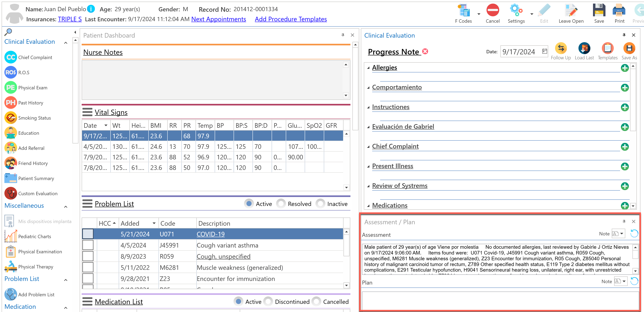Collapse the Miscellaneous sidebar section
Viewport: 644px width, 312px height.
pos(66,207)
